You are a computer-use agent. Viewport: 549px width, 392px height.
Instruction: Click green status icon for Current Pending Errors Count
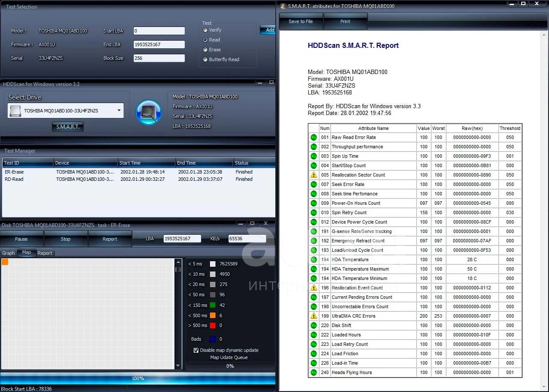(314, 297)
